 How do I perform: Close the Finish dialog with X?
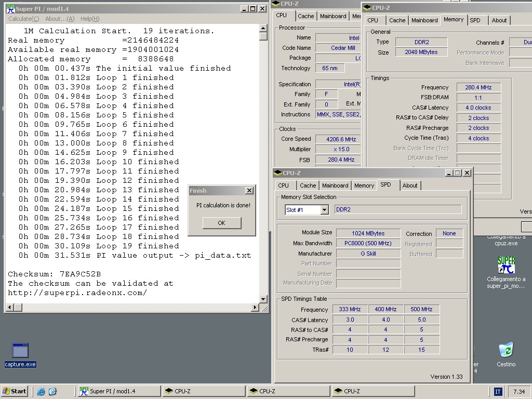(249, 191)
